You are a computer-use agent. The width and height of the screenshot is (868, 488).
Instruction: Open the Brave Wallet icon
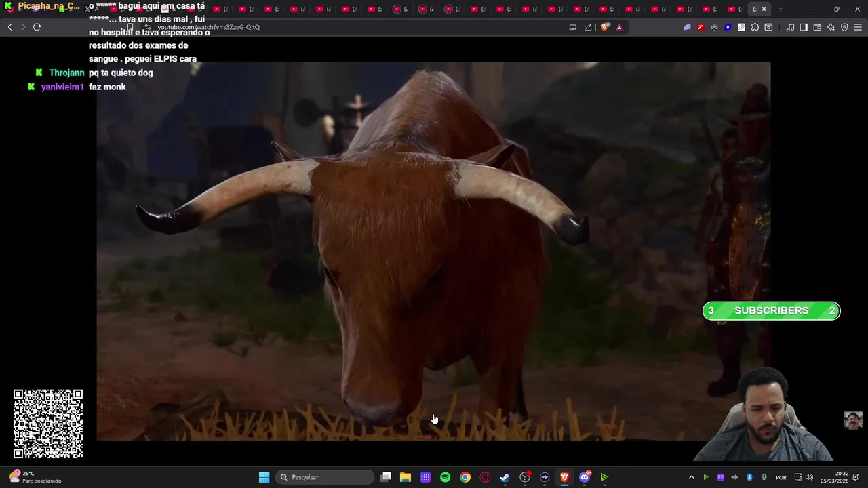click(x=817, y=27)
